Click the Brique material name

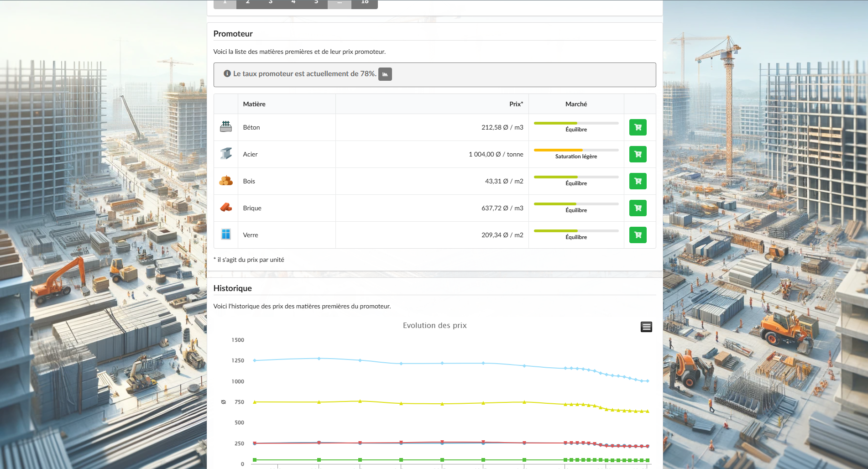(252, 208)
